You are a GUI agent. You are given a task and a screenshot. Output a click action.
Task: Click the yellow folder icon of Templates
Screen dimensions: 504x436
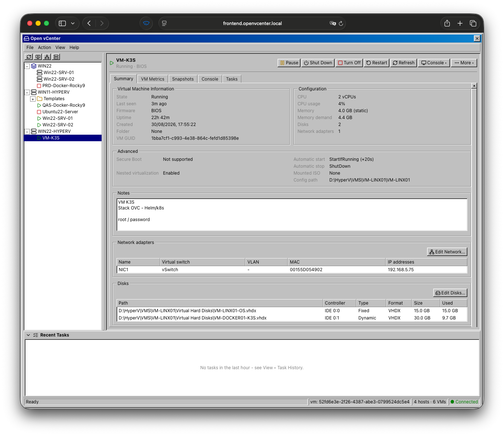coord(40,99)
